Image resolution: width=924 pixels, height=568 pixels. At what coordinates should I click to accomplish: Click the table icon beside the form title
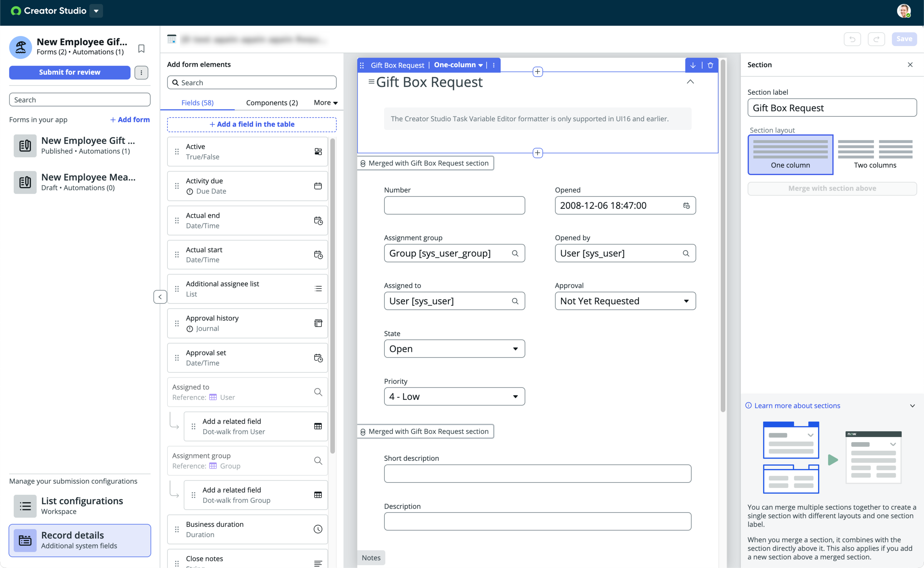click(172, 39)
